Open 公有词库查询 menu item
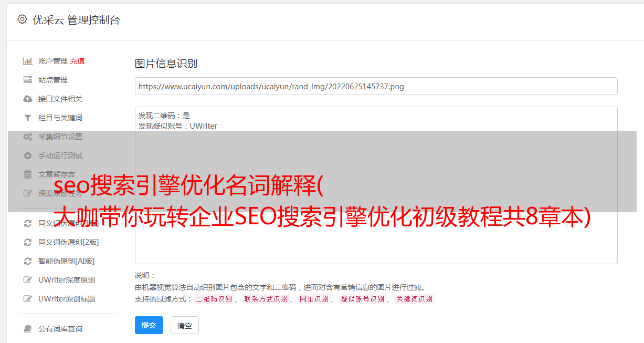The width and height of the screenshot is (644, 343). (x=60, y=329)
